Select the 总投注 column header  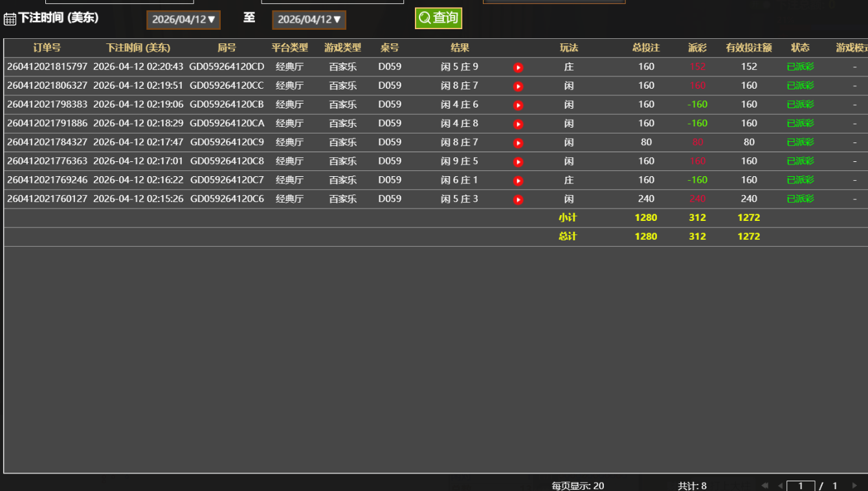pyautogui.click(x=645, y=48)
